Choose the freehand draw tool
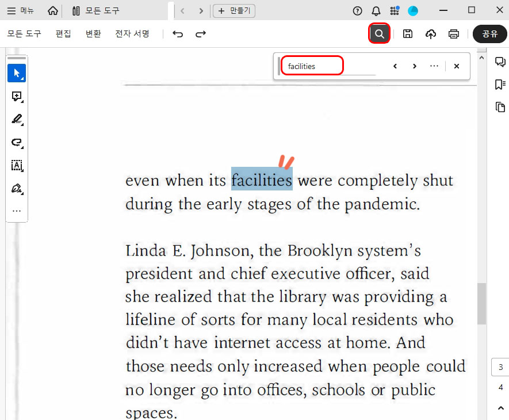This screenshot has width=509, height=420. point(17,143)
